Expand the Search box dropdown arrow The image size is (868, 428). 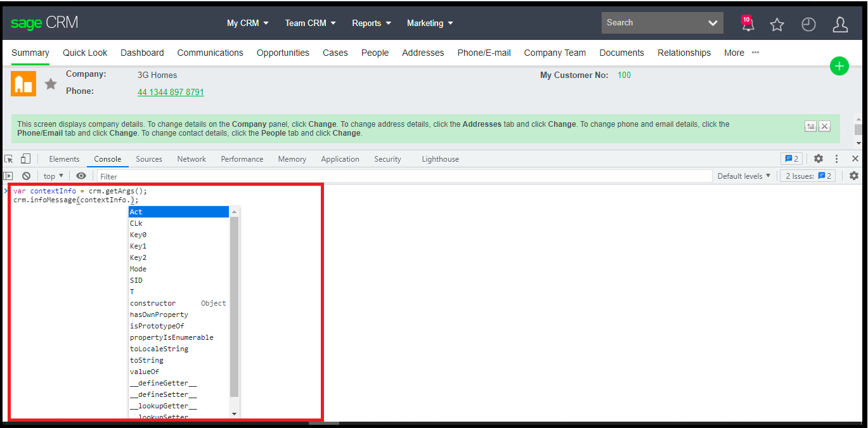pos(713,23)
